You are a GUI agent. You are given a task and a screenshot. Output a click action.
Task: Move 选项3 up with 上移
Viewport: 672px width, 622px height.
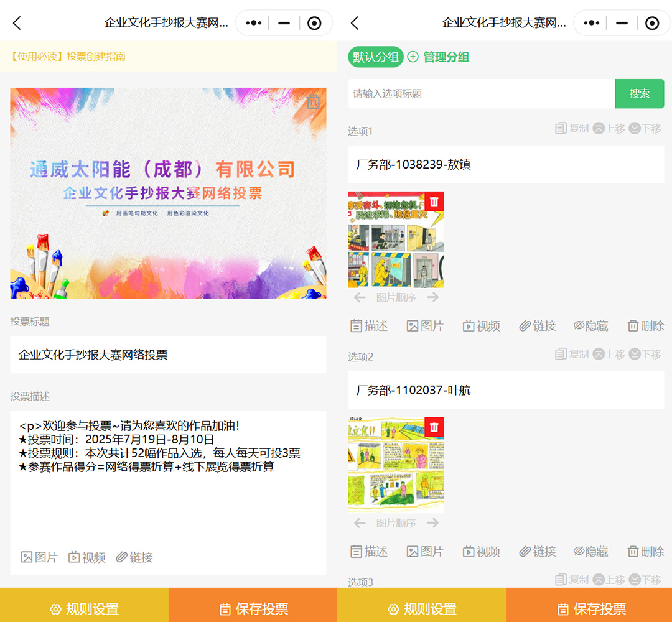609,580
